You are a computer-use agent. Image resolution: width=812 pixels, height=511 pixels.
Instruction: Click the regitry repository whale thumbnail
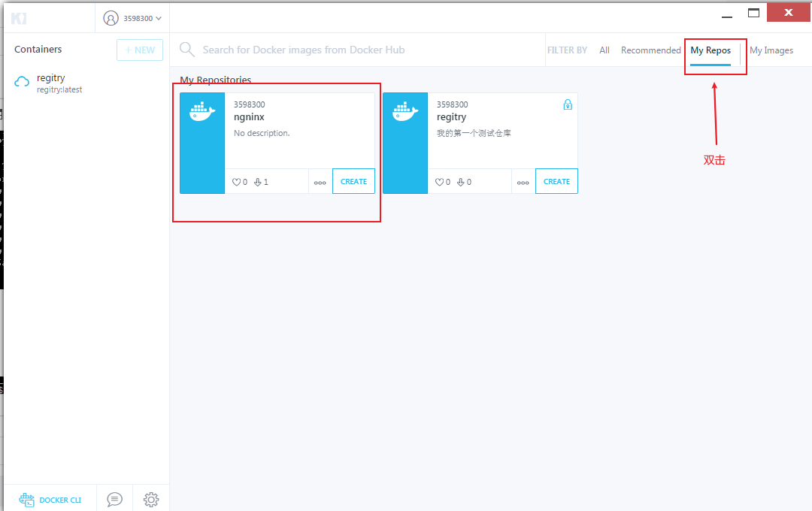(405, 143)
